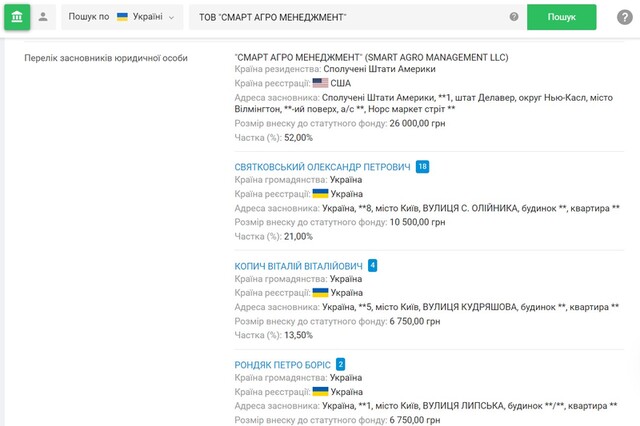Click Ukraine flag under Рондяк registration country
Screen dimensions: 640x426
(x=320, y=392)
